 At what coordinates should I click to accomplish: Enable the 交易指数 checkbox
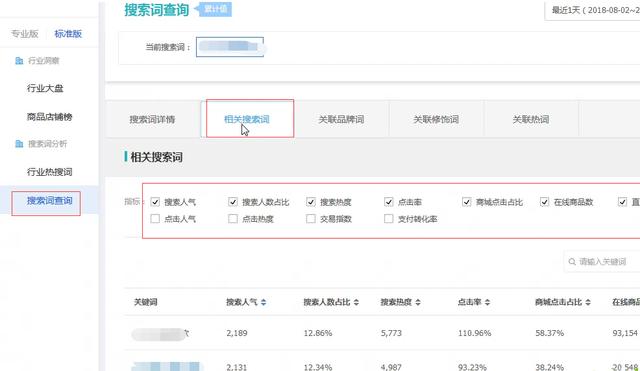point(311,219)
